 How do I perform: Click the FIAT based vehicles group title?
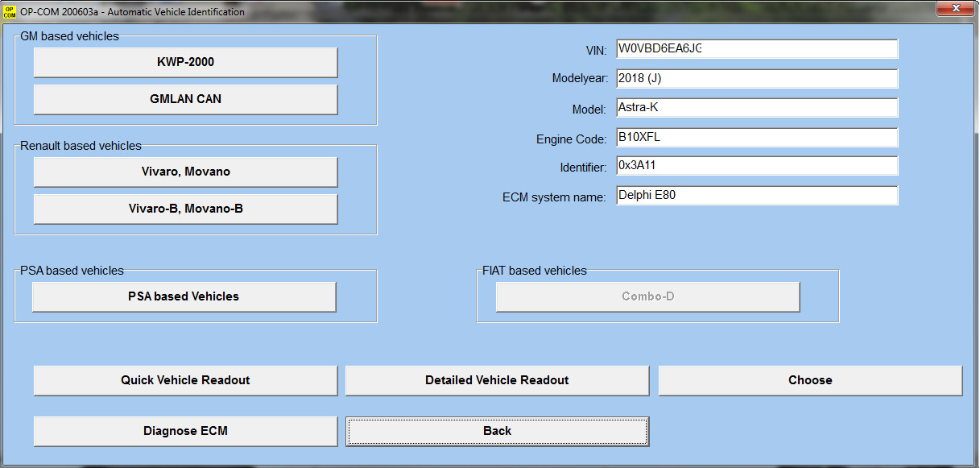tap(535, 271)
